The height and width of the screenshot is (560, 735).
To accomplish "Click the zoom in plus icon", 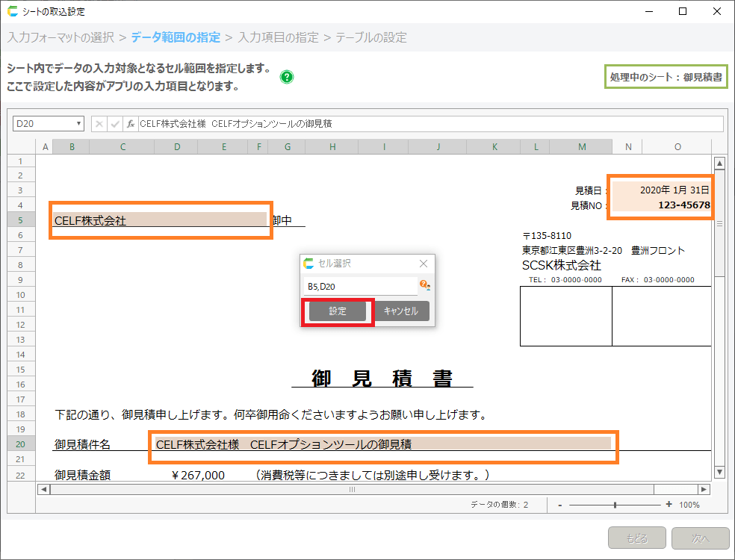I will [x=669, y=505].
